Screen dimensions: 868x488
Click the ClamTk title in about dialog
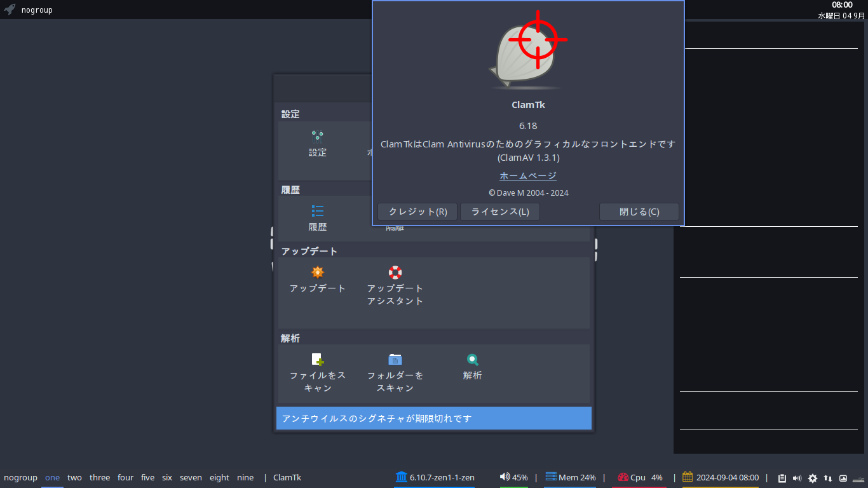[x=528, y=105]
